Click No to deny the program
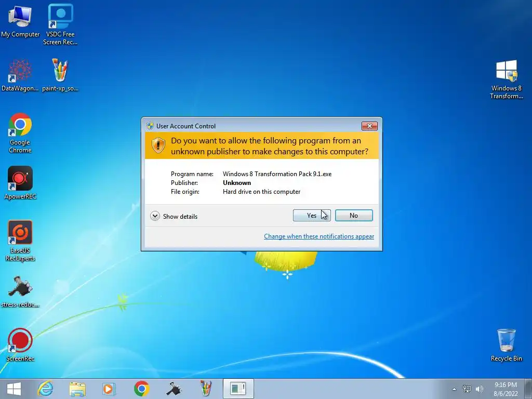 pyautogui.click(x=354, y=216)
